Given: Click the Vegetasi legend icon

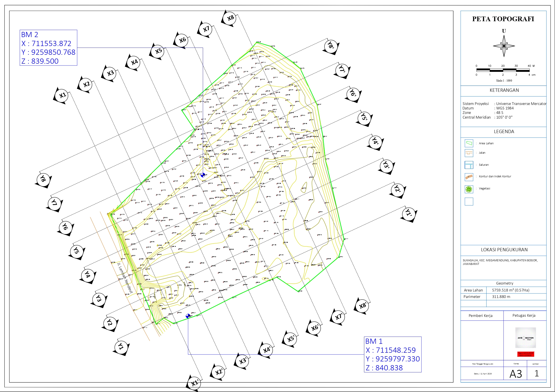Looking at the screenshot, I should [469, 189].
